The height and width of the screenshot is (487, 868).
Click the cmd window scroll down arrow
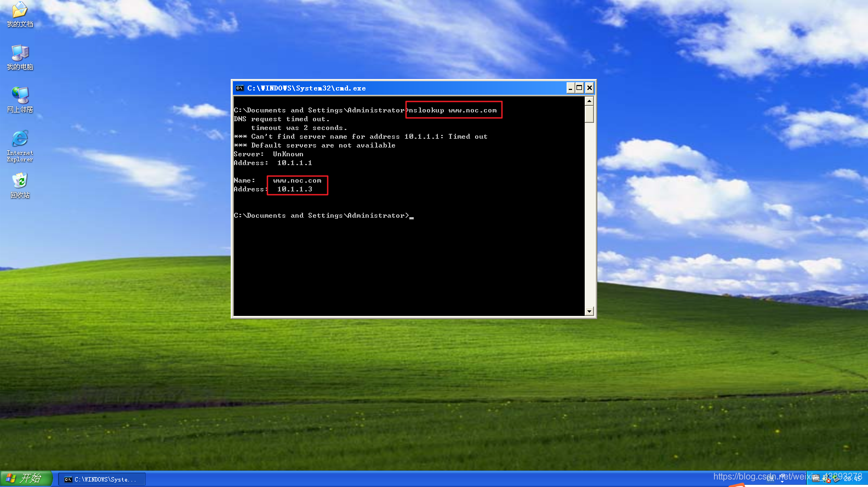(x=590, y=312)
